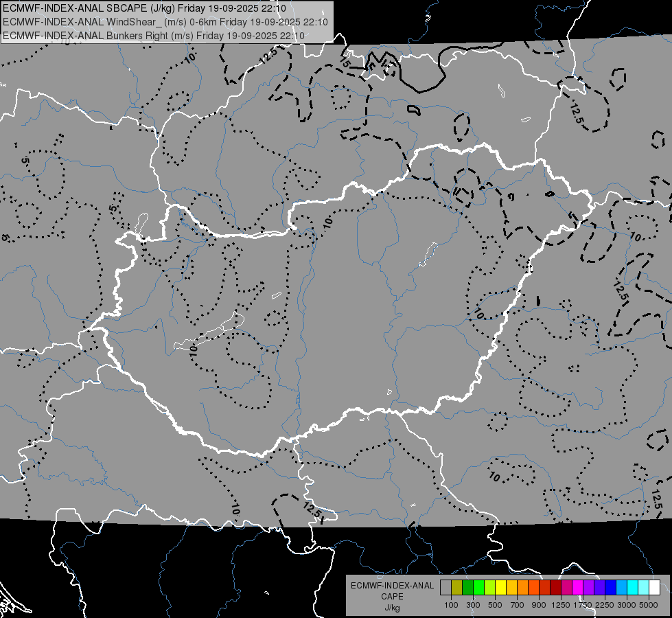Click the gray CAPE legend swatch below 100
Viewport: 672px width, 618px height.
445,588
